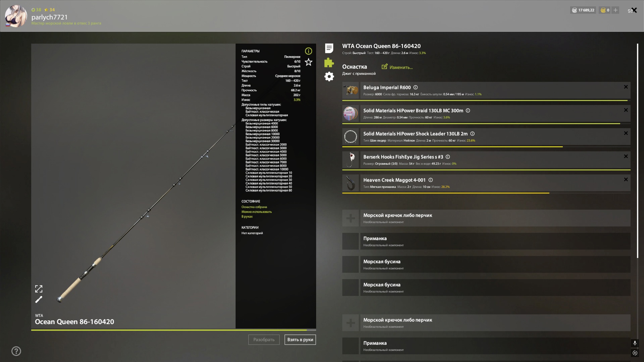
Task: Add gold coins with the plus button
Action: click(615, 10)
